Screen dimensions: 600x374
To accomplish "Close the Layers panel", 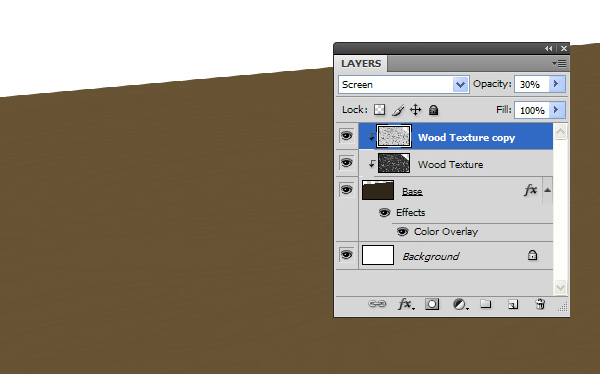I will (x=564, y=49).
